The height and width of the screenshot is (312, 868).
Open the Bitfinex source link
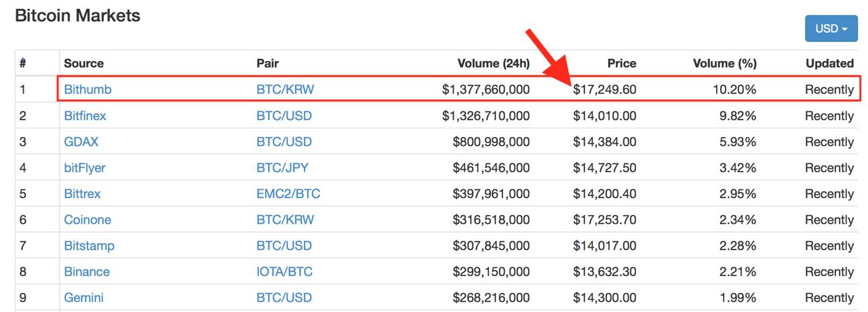click(85, 116)
